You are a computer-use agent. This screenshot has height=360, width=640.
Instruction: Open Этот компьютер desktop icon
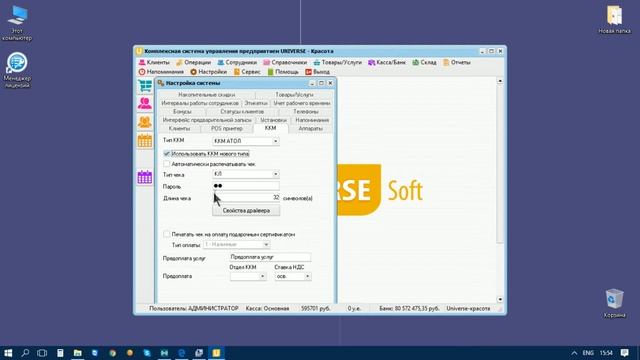click(x=17, y=23)
